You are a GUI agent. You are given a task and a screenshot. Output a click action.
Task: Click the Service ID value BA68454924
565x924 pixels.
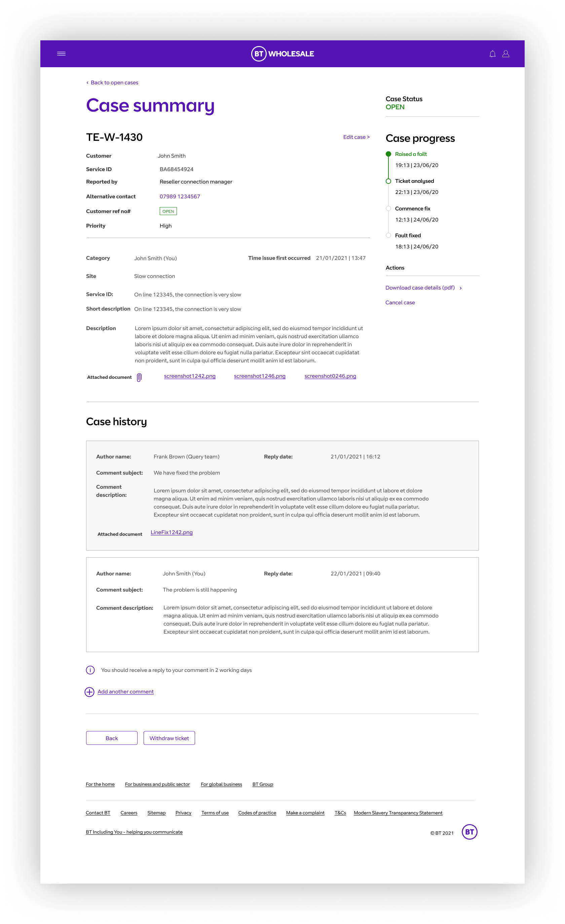coord(176,169)
